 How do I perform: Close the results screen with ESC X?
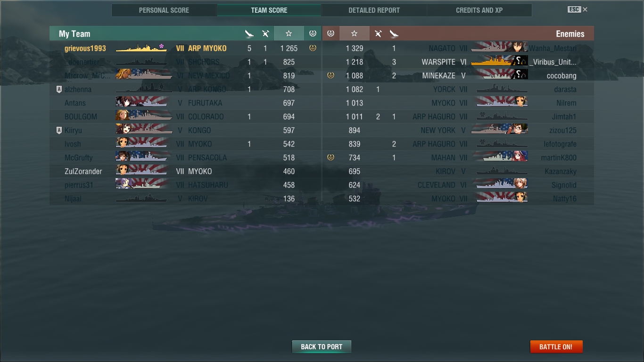(578, 9)
